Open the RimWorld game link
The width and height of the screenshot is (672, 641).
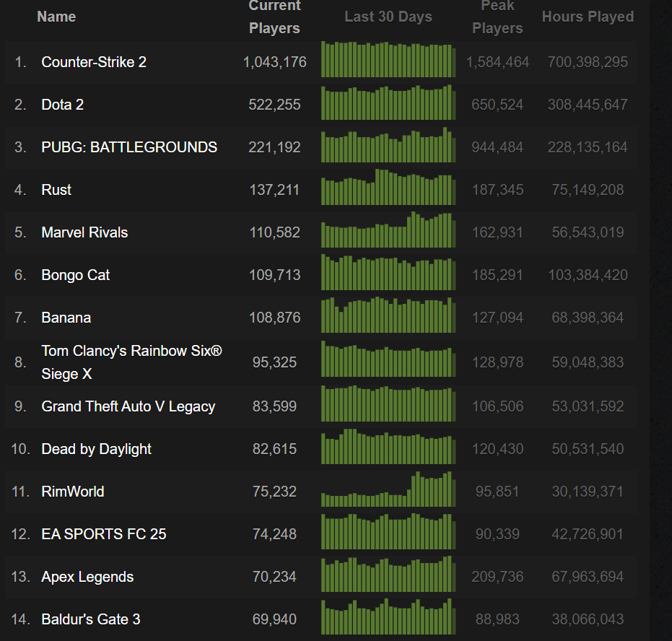coord(72,492)
